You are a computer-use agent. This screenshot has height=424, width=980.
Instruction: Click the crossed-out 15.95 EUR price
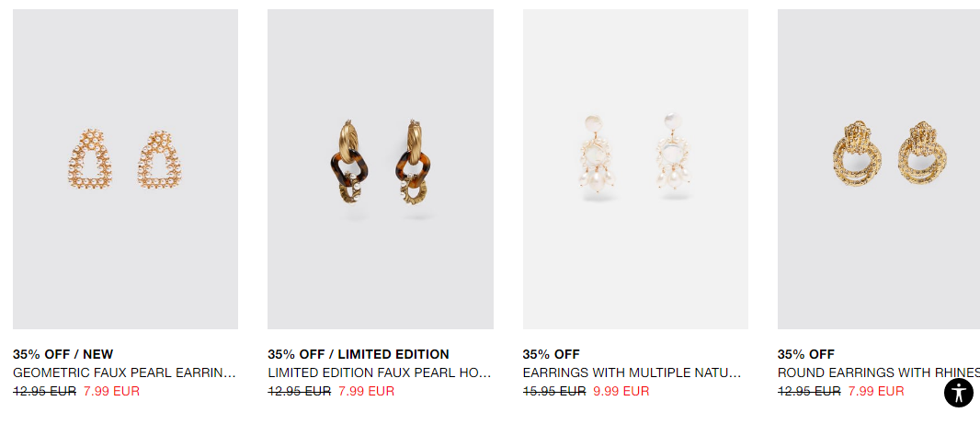click(554, 392)
